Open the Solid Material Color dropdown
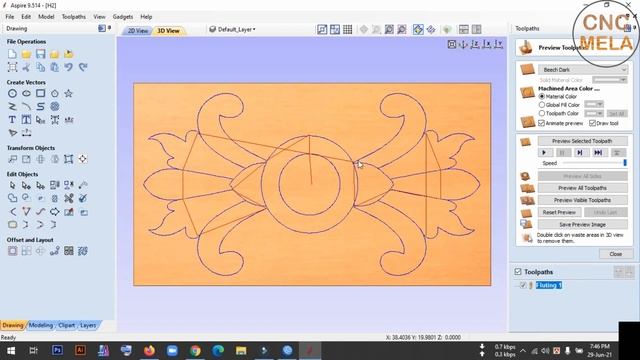The height and width of the screenshot is (360, 640). point(610,80)
